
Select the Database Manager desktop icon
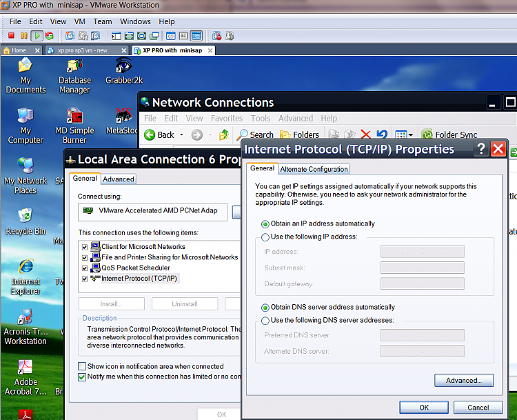tap(75, 77)
